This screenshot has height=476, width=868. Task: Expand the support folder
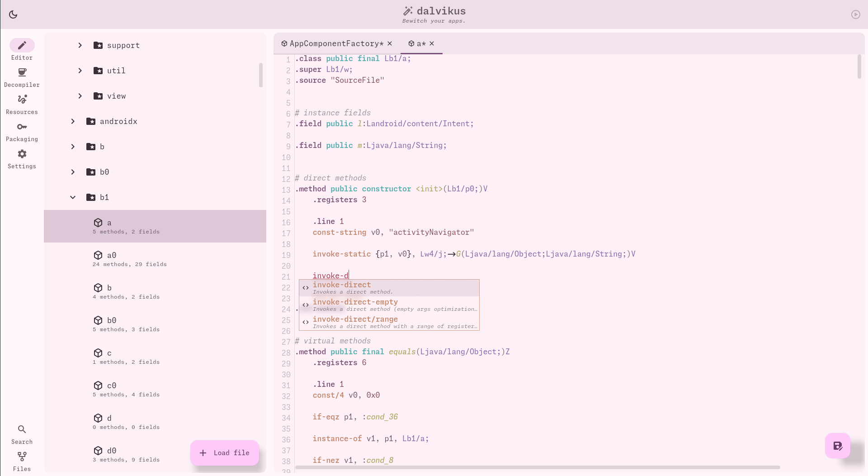(80, 45)
